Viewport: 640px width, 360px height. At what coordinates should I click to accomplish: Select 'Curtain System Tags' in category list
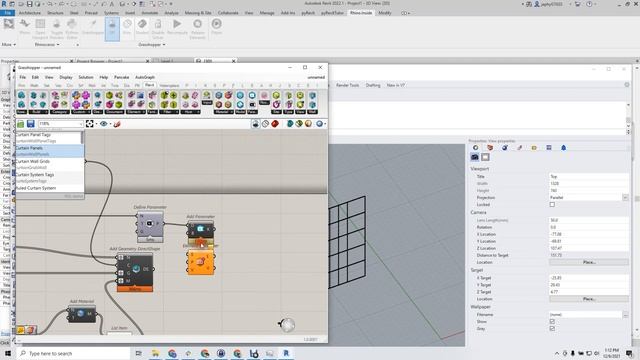pos(49,178)
